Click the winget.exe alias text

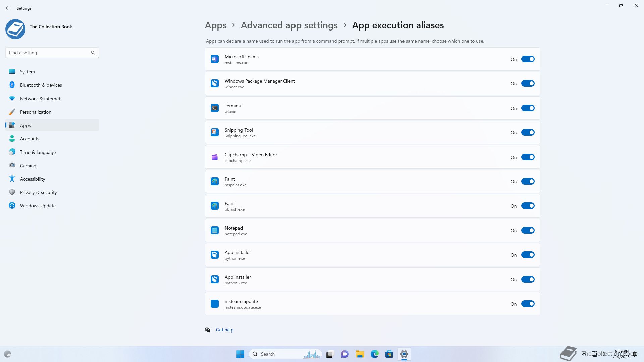click(234, 87)
